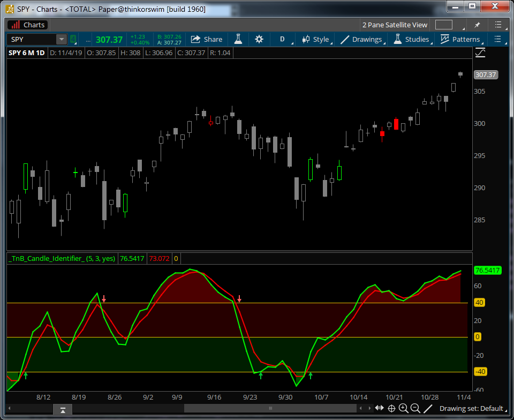The width and height of the screenshot is (514, 420).
Task: Open the 2 Pane Satellite View selector
Action: 395,25
